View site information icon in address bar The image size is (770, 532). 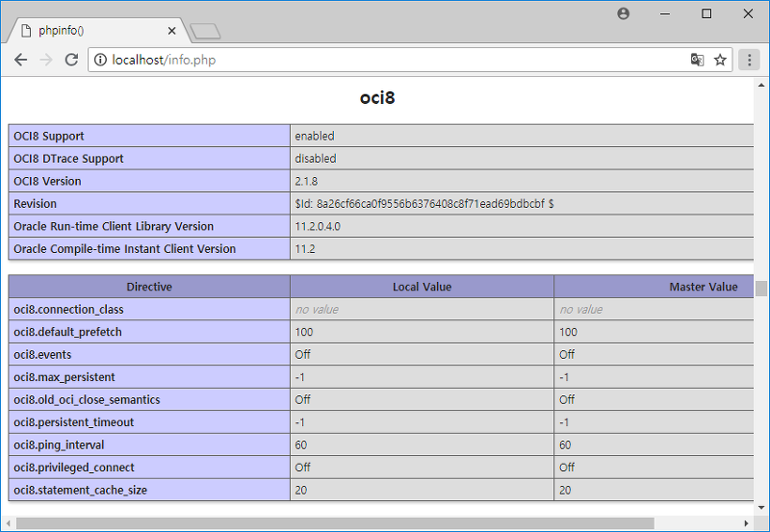point(100,60)
